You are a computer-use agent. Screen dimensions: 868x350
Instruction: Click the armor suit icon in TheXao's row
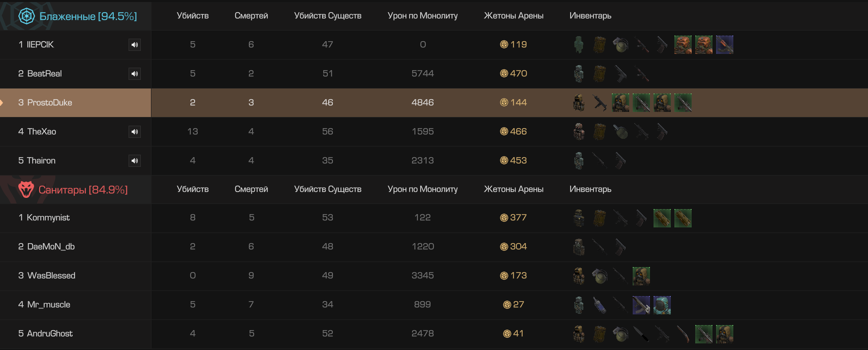(x=579, y=132)
